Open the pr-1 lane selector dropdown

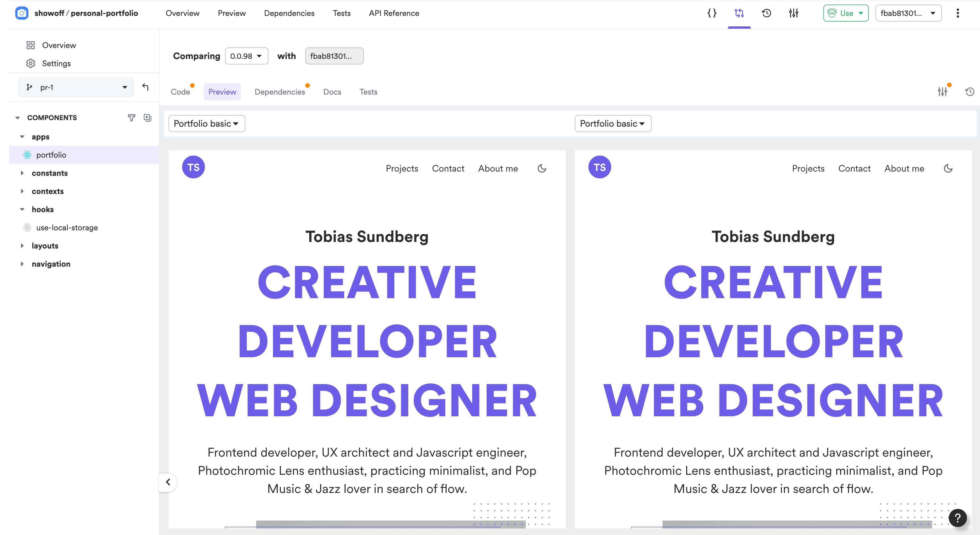coord(76,87)
